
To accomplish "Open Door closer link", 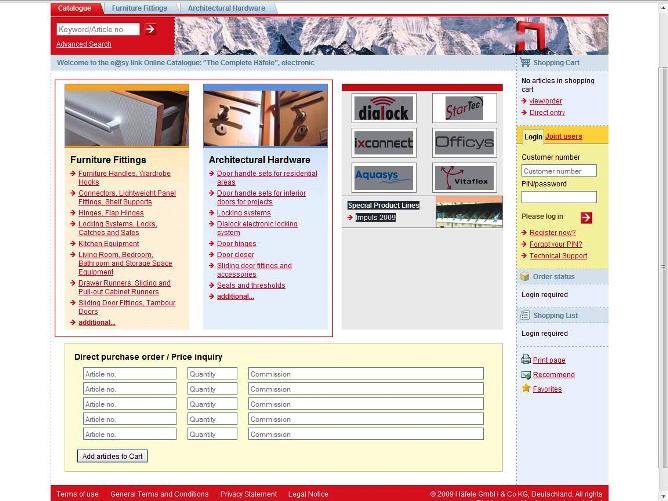I will coord(235,254).
